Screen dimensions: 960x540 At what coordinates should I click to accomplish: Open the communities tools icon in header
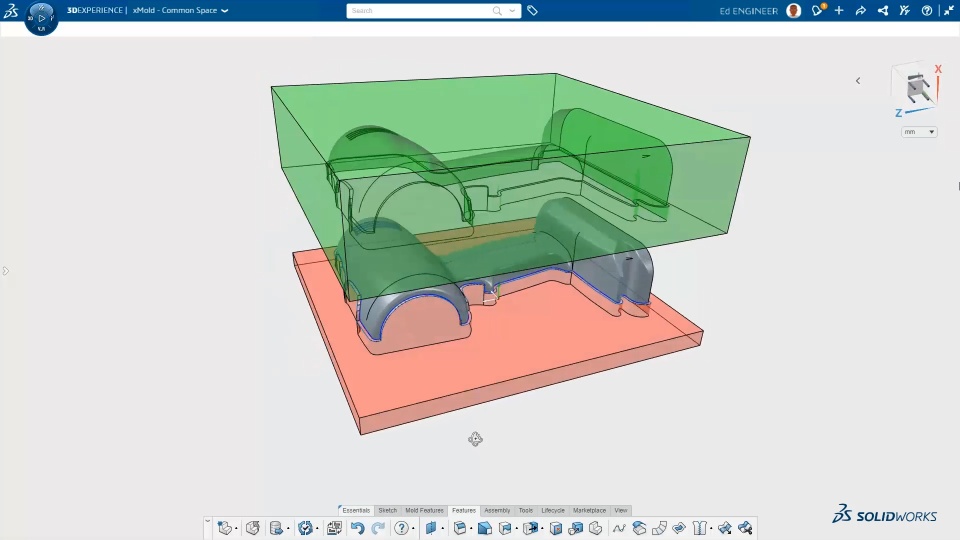tap(904, 10)
